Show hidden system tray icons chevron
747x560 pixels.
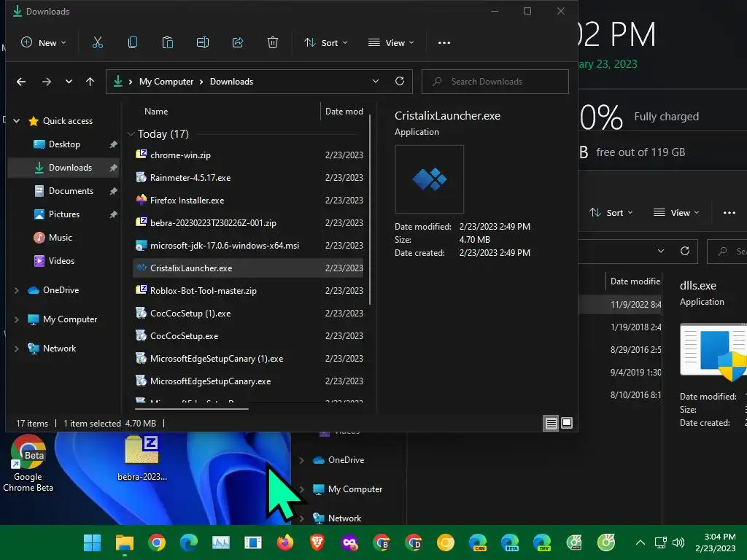(640, 542)
